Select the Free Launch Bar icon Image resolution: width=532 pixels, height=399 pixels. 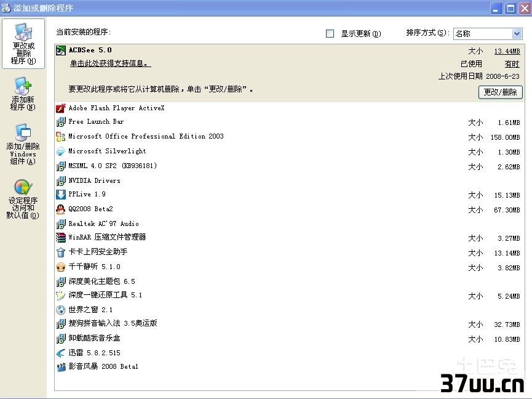point(61,122)
